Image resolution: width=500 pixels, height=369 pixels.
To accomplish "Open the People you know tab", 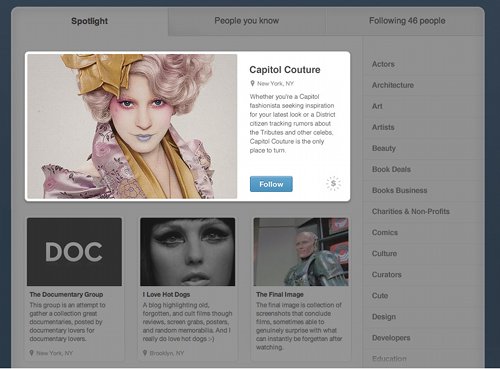I will (x=247, y=21).
